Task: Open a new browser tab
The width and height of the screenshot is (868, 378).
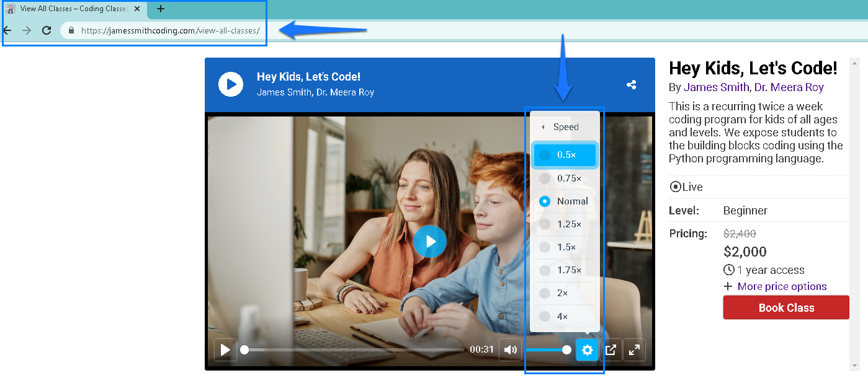Action: [x=161, y=9]
